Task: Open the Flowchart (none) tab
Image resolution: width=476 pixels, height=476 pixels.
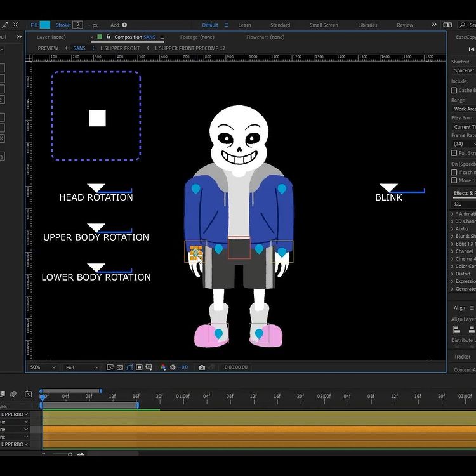Action: 265,37
